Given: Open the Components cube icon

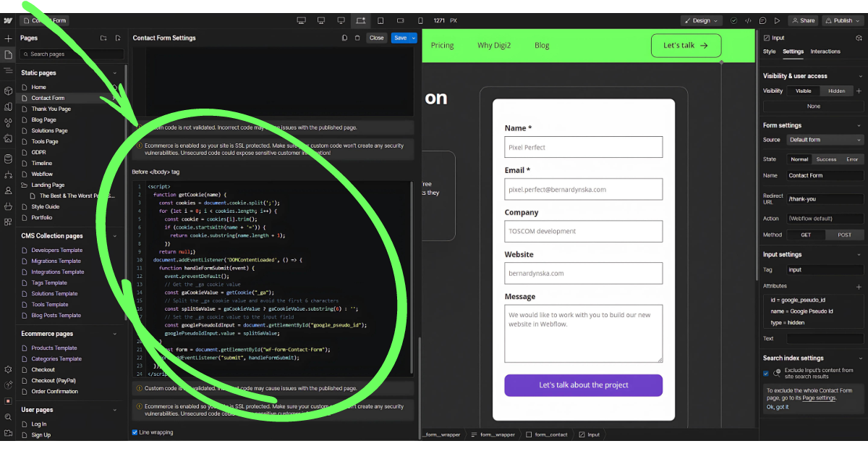Looking at the screenshot, I should [x=8, y=91].
